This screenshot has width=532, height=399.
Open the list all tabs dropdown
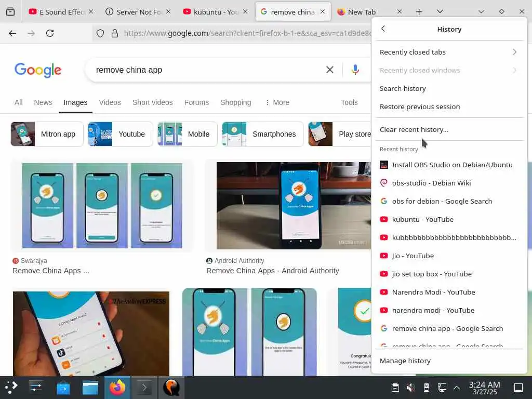tap(440, 11)
